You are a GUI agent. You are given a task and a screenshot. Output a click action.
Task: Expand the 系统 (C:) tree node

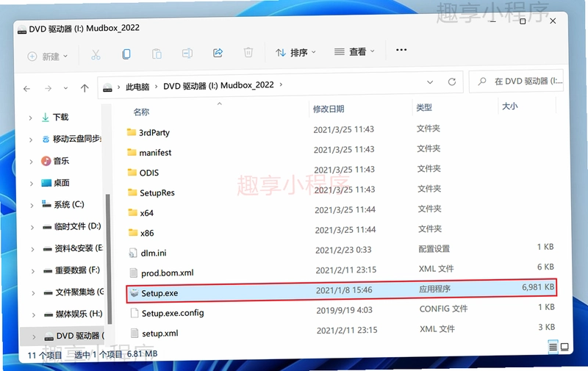pos(32,206)
